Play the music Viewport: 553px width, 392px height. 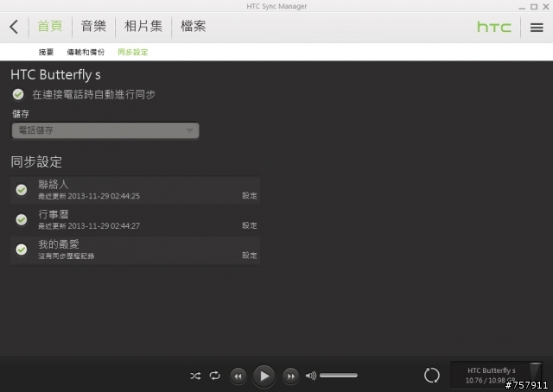(264, 376)
